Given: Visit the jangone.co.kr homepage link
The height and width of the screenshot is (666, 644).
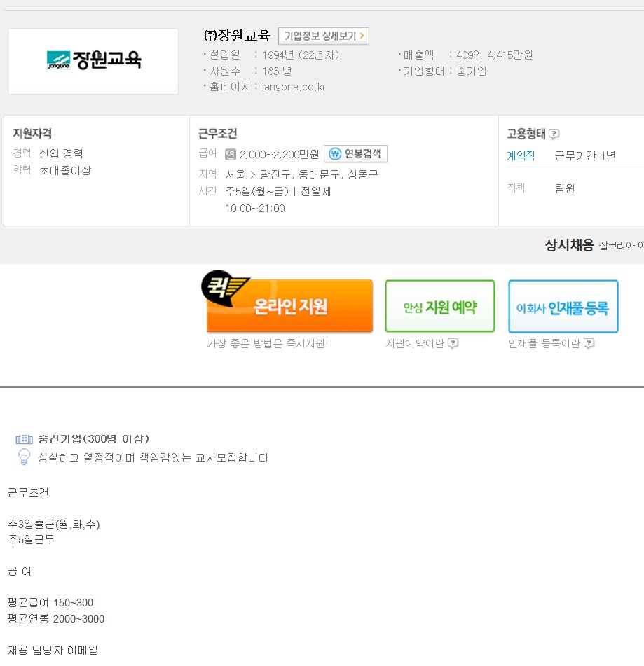Looking at the screenshot, I should [294, 87].
